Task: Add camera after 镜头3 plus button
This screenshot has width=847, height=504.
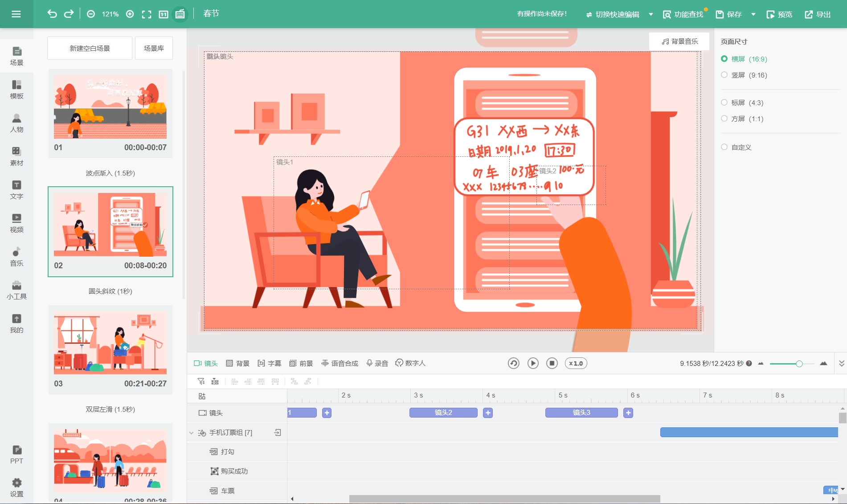Action: pos(628,413)
